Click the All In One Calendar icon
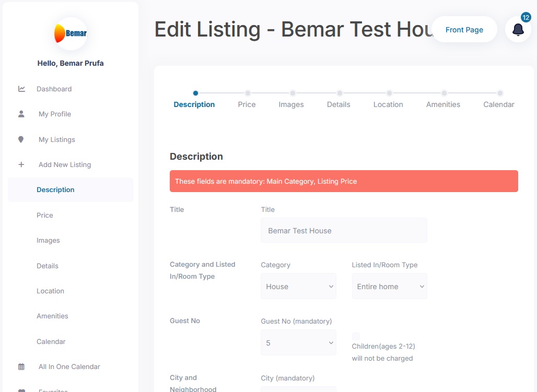Image resolution: width=537 pixels, height=392 pixels. coord(21,366)
